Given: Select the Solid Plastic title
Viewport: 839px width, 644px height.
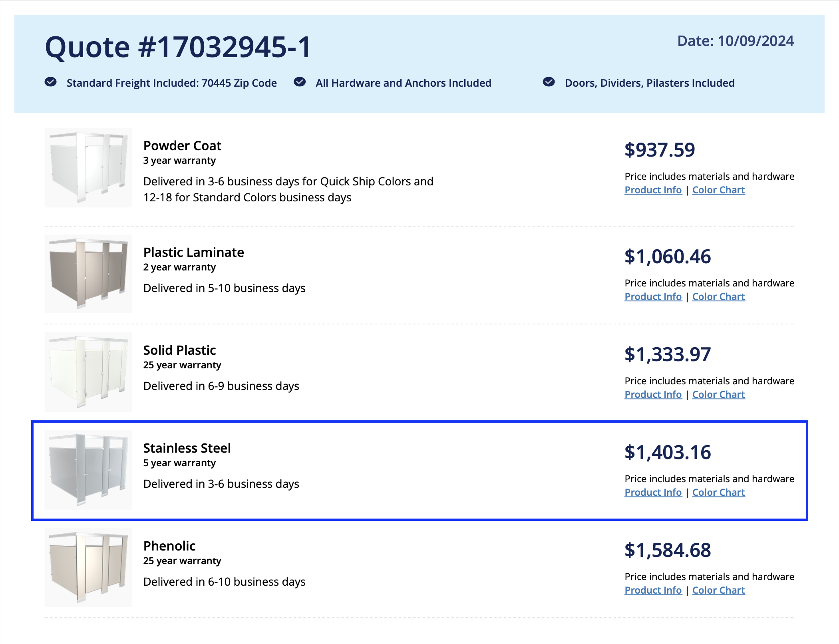Looking at the screenshot, I should tap(180, 350).
